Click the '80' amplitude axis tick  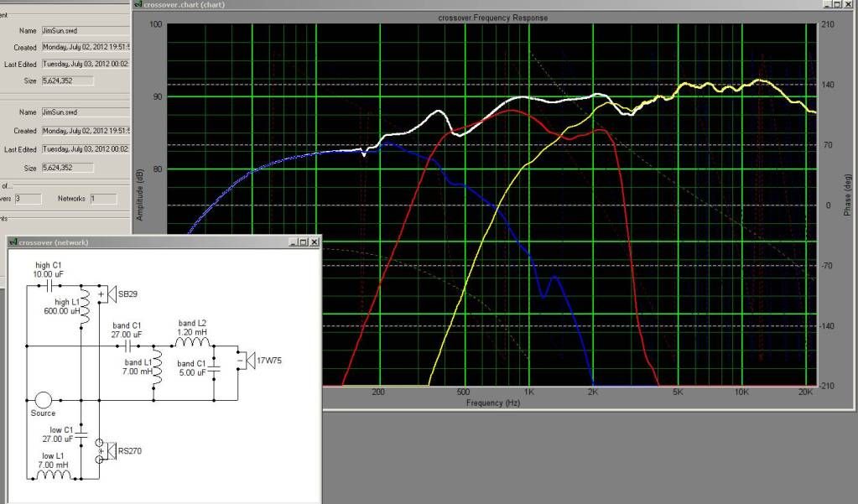point(158,169)
